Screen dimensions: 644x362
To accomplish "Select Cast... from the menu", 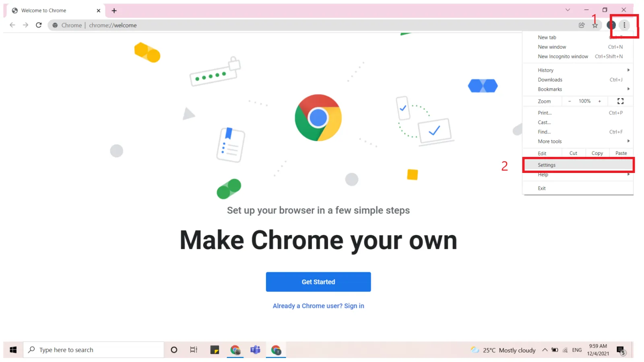I will click(578, 123).
